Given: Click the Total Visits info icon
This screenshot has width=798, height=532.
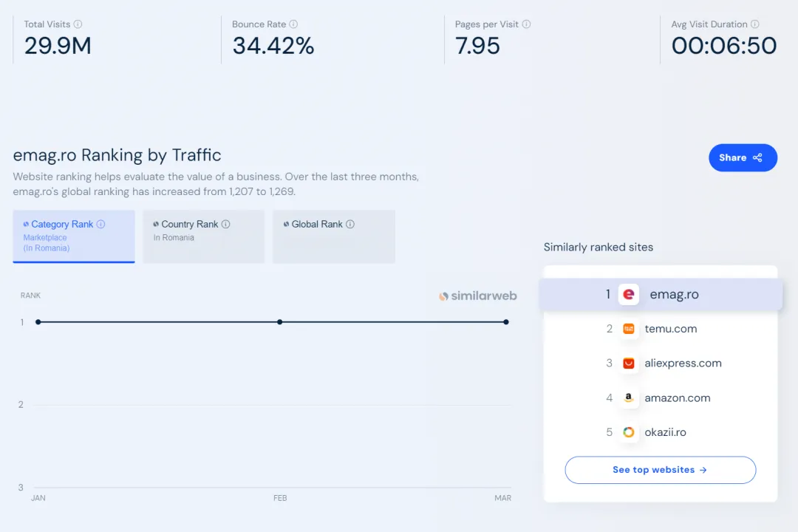Looking at the screenshot, I should click(x=78, y=24).
